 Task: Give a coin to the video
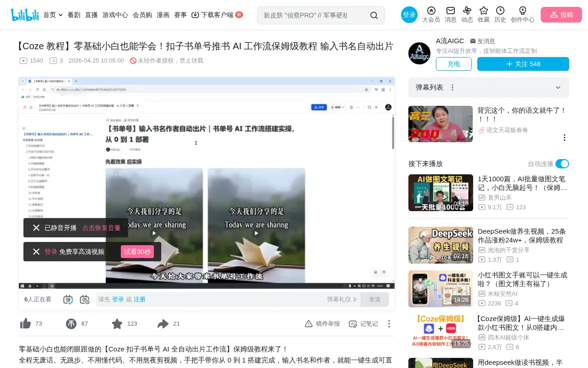[x=71, y=324]
